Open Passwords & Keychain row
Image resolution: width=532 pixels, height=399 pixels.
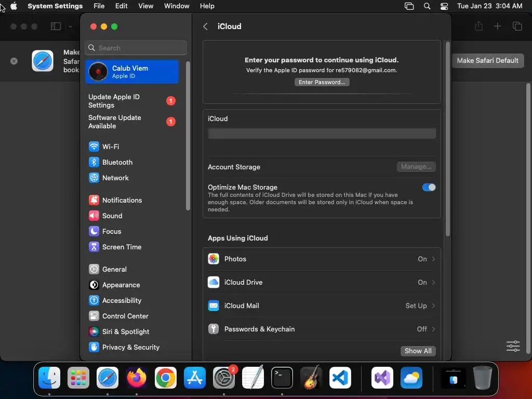(x=322, y=329)
